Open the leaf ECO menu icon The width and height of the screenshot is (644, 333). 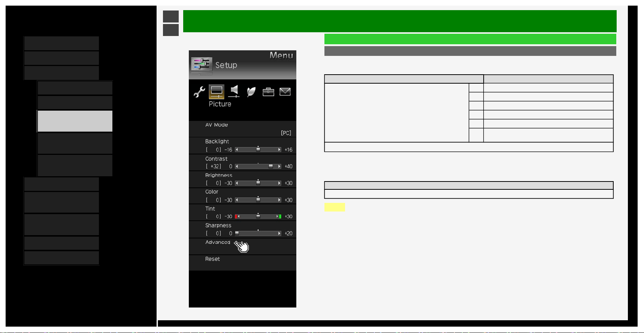[251, 91]
